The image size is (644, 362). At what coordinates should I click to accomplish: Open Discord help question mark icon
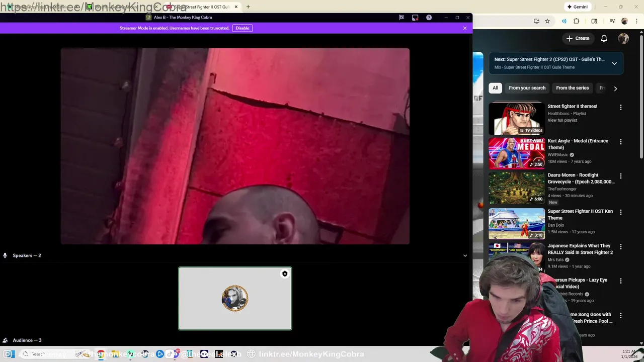429,18
